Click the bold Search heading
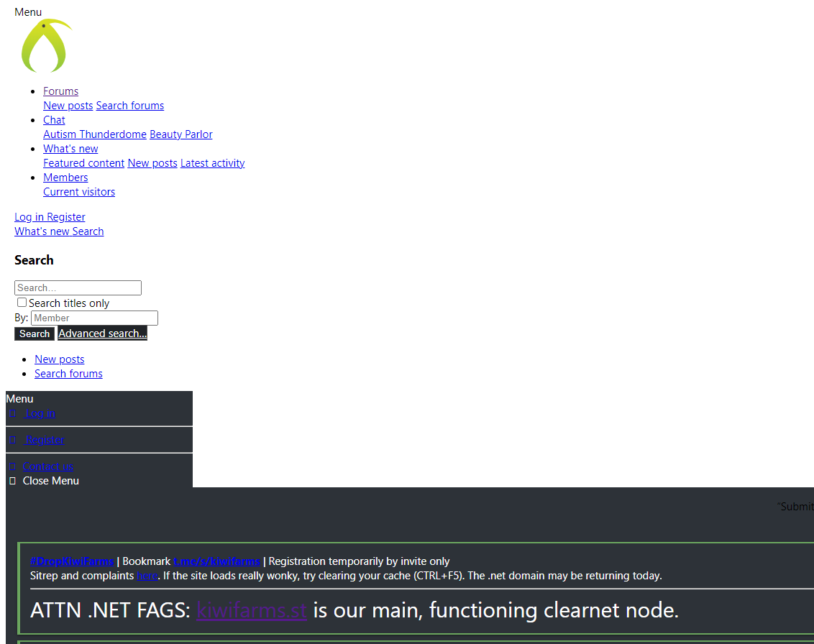The height and width of the screenshot is (644, 814). coord(34,260)
